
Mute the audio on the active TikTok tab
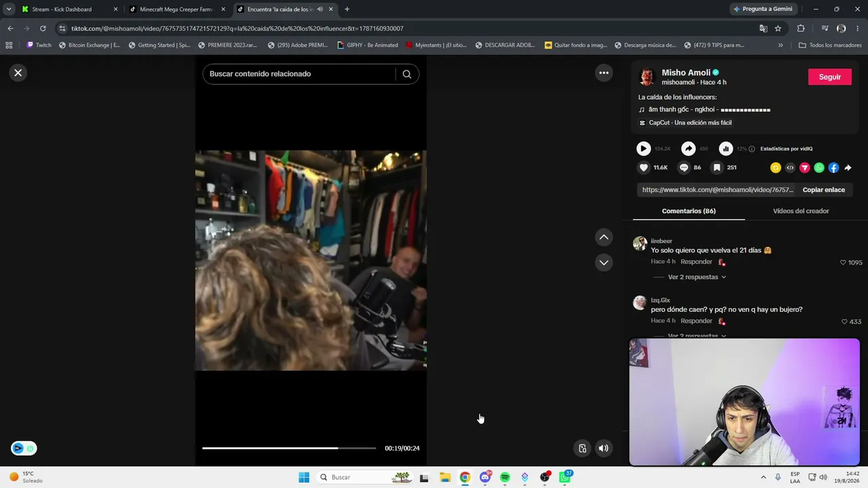(319, 9)
